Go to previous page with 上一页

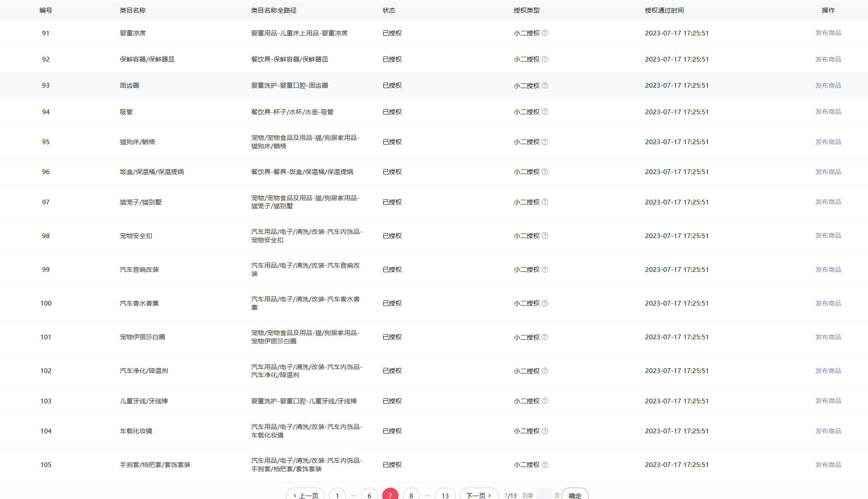click(x=305, y=495)
